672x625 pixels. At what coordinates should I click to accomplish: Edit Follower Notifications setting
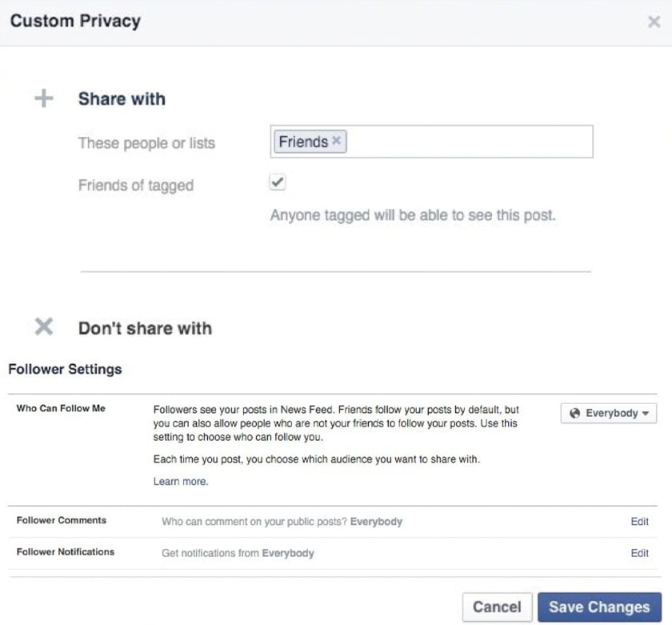[x=639, y=553]
